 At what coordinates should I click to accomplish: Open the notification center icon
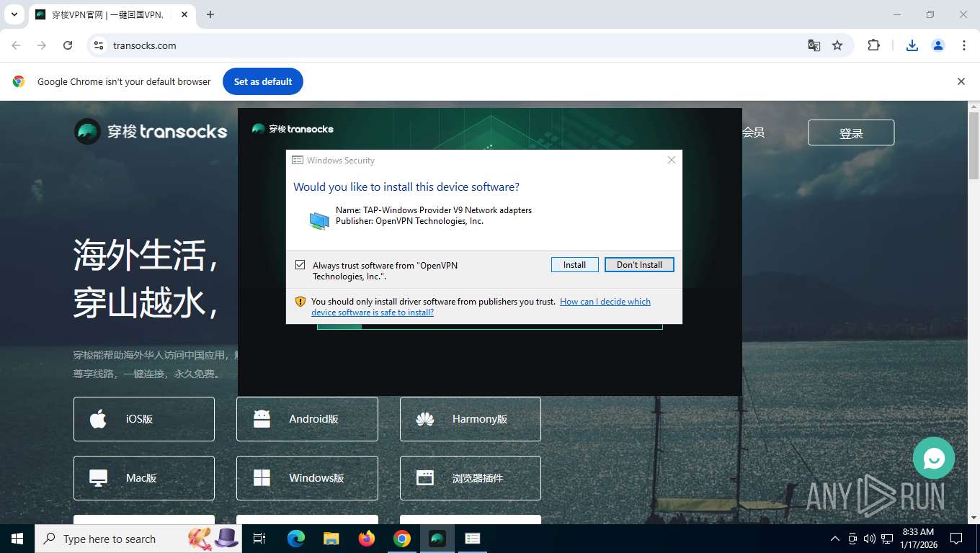coord(957,539)
